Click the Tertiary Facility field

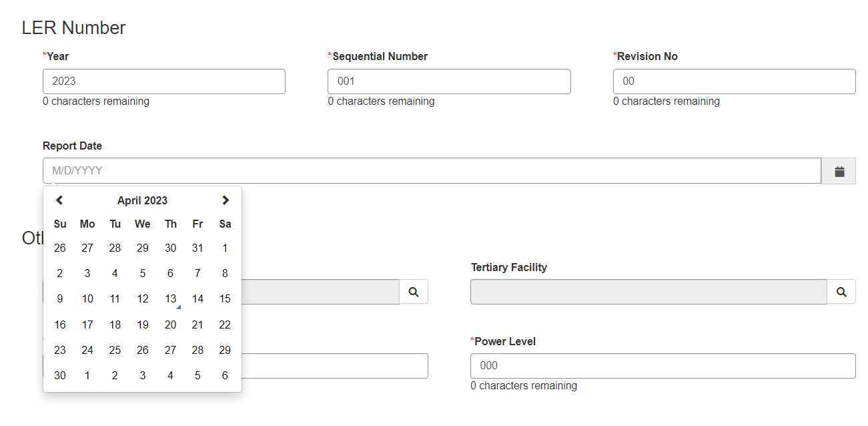tap(648, 292)
